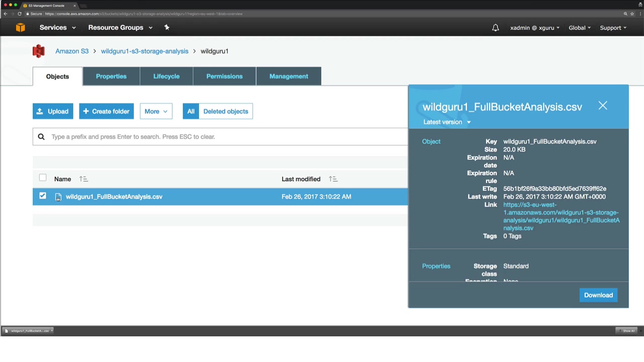Click the browser forward arrow
The image size is (644, 362).
tap(13, 14)
